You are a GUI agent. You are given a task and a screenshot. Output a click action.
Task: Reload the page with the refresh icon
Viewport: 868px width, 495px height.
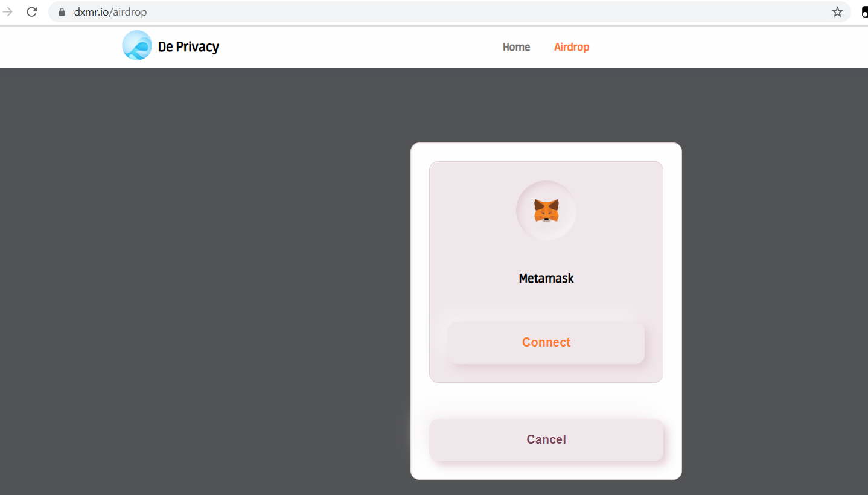click(x=32, y=12)
